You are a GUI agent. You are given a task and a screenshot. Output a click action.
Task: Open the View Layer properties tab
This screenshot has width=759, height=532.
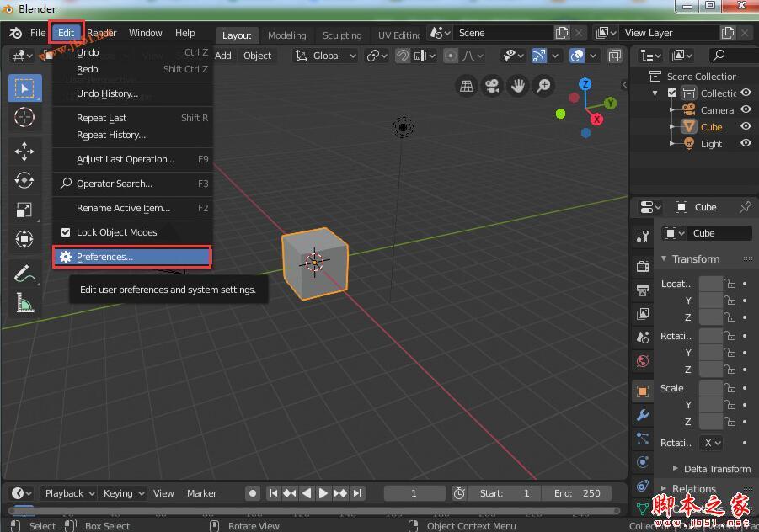[643, 313]
